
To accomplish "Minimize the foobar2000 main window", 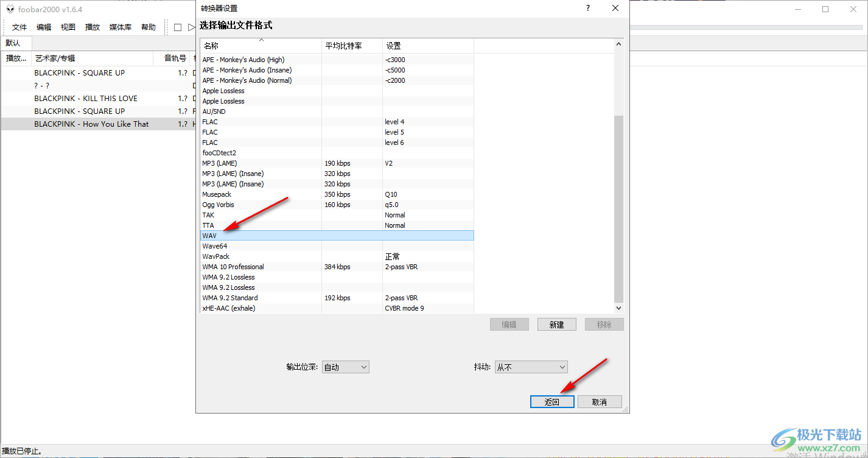I will coord(797,9).
